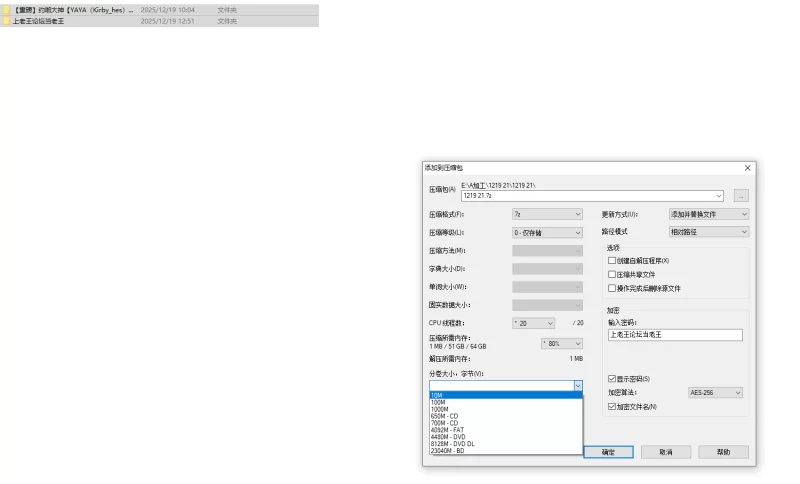Click the folder icon of the YAYA folder
The height and width of the screenshot is (484, 800).
(x=7, y=9)
